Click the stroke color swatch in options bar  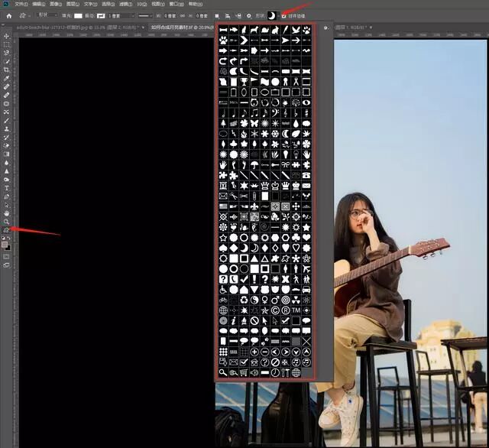coord(101,16)
